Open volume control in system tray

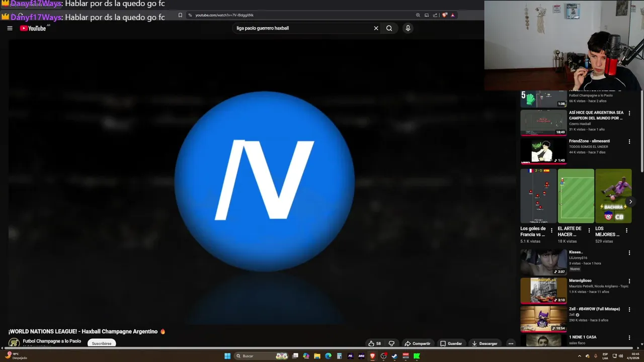coord(620,356)
